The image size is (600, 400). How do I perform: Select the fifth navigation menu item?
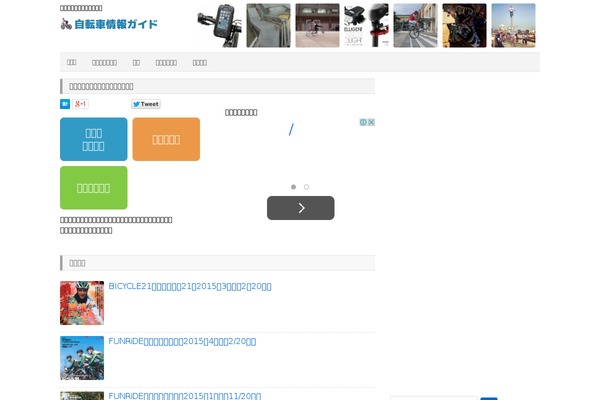point(200,62)
